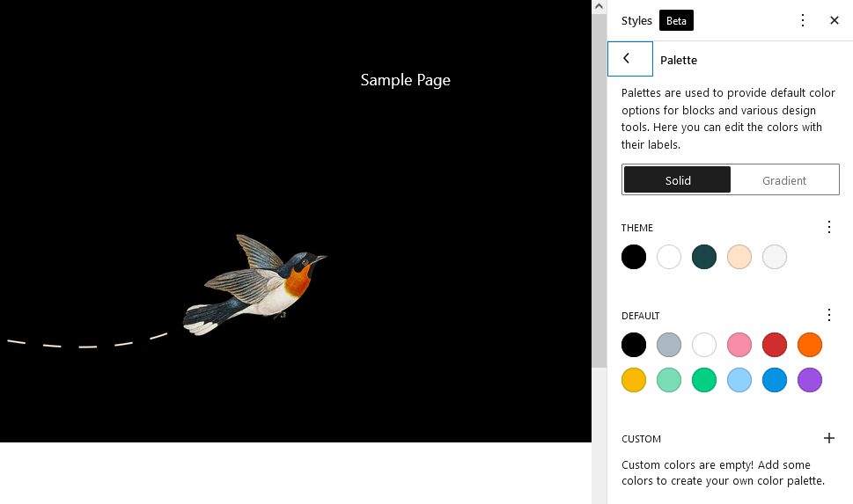Click the 'Custom colors are empty!' message

click(x=723, y=472)
